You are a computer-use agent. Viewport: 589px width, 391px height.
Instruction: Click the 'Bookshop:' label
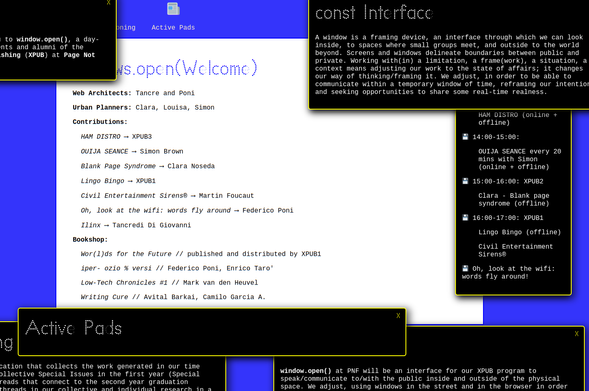[x=90, y=240]
